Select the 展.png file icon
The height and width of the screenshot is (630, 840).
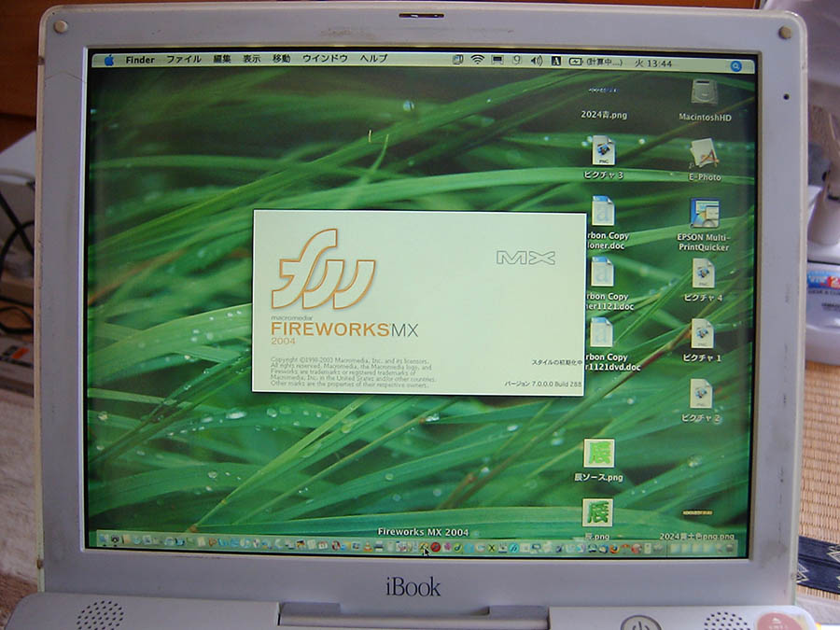[x=597, y=512]
